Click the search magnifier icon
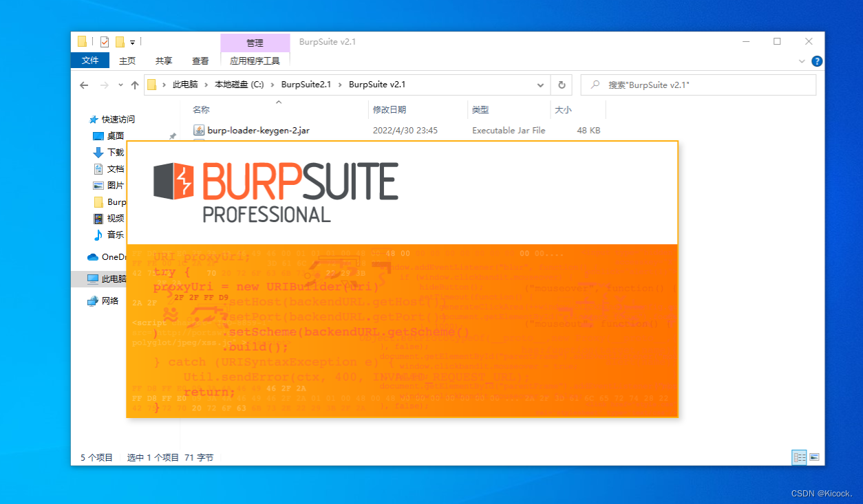This screenshot has width=863, height=504. (x=595, y=85)
